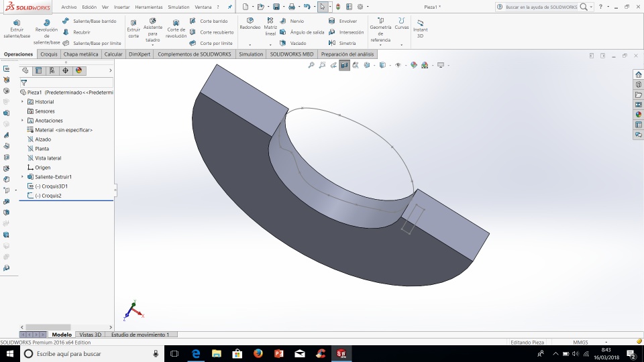Switch to the DisplayManager panel tab
Screen dimensions: 644x362
(x=79, y=70)
